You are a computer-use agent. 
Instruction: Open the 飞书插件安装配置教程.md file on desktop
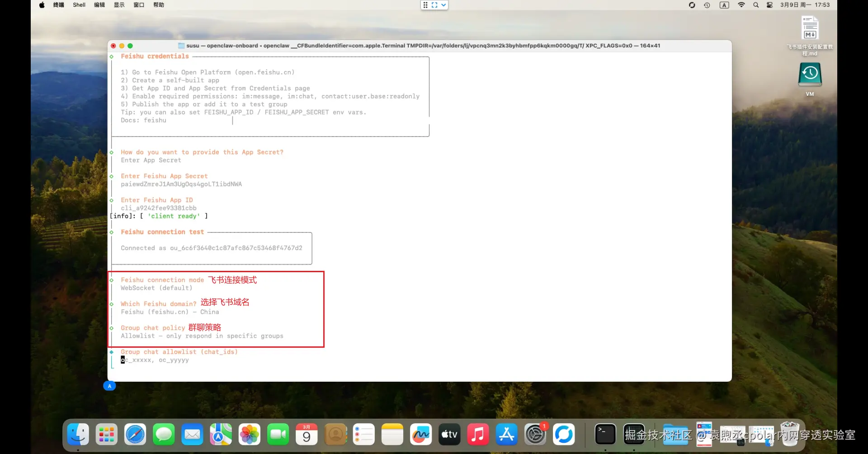click(x=810, y=36)
